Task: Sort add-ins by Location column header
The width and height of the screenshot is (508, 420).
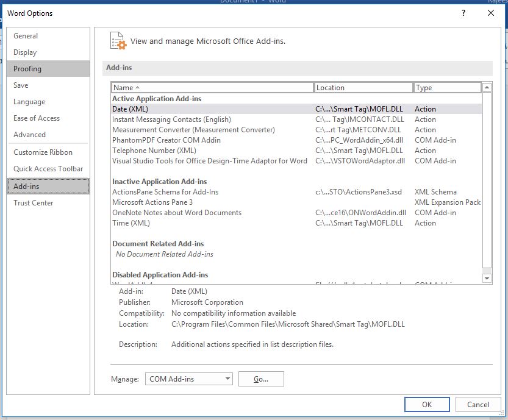Action: (x=363, y=88)
